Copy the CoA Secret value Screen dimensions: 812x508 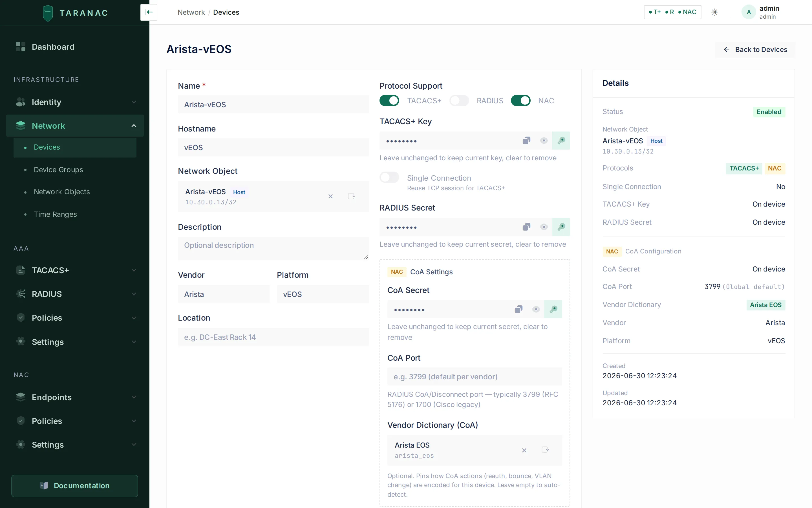[518, 309]
